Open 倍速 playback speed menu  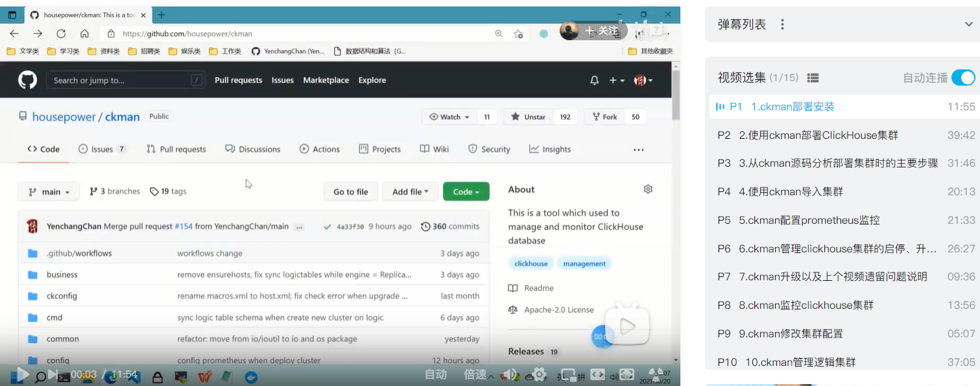(475, 374)
